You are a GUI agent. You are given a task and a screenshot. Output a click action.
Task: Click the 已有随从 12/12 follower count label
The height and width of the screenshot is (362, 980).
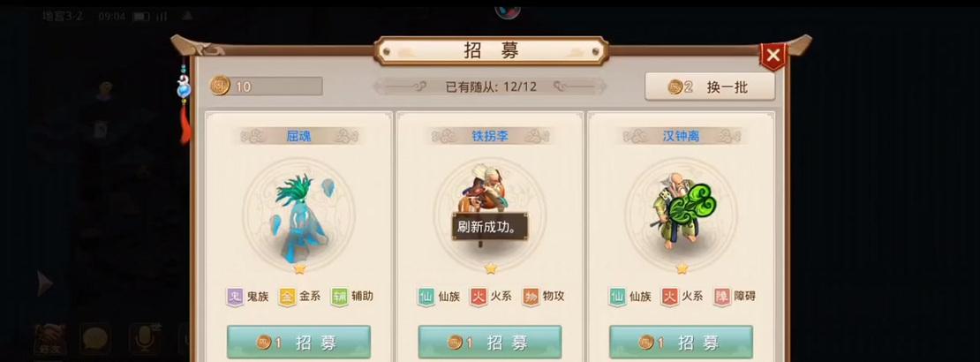(x=491, y=87)
